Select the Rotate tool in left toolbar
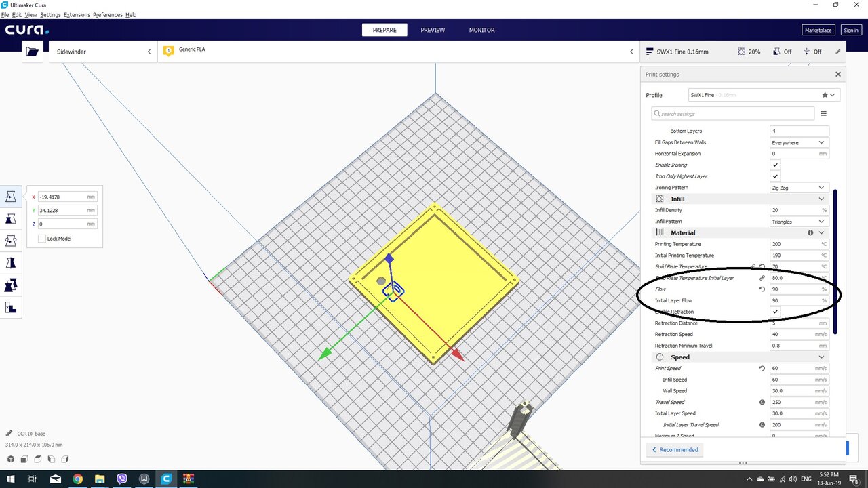 pos(11,241)
